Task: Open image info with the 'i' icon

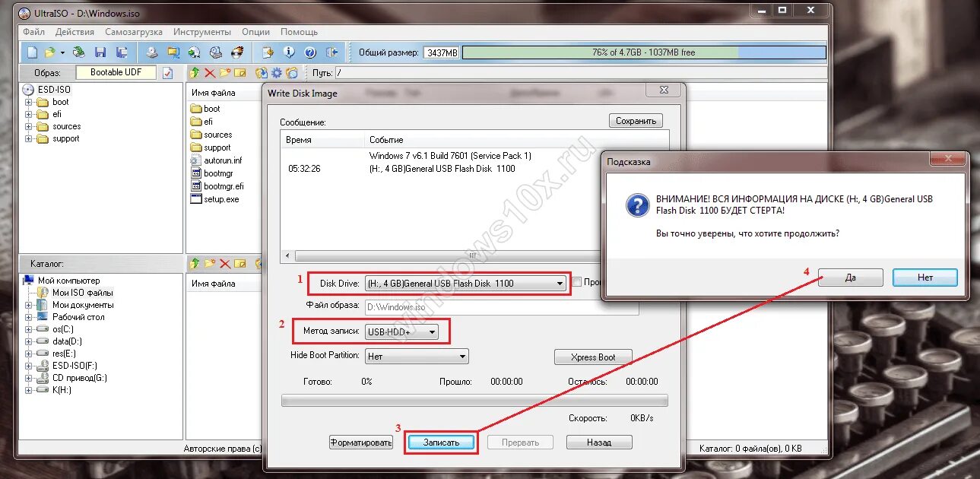Action: (x=289, y=52)
